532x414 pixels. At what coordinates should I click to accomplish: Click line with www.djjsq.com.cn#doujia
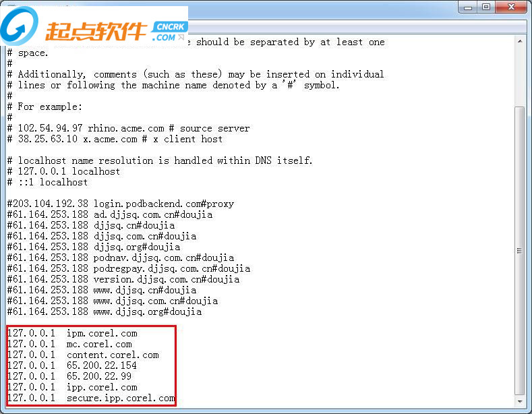tap(113, 301)
